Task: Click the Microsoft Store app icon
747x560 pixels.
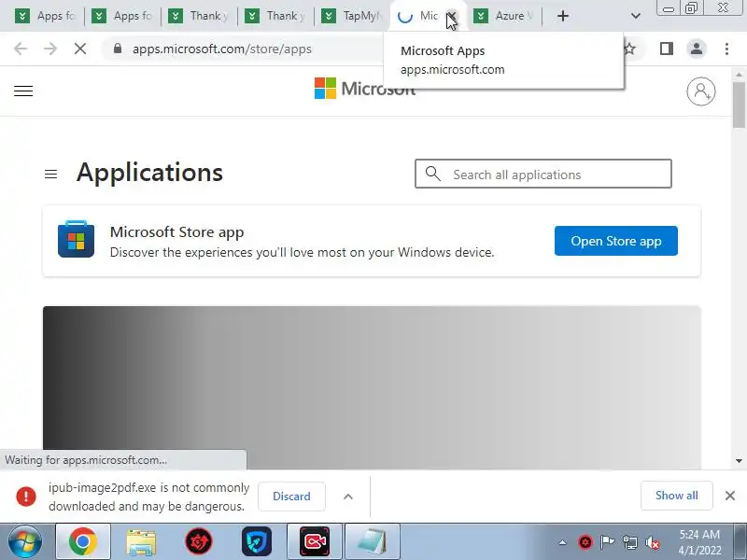Action: pyautogui.click(x=76, y=239)
